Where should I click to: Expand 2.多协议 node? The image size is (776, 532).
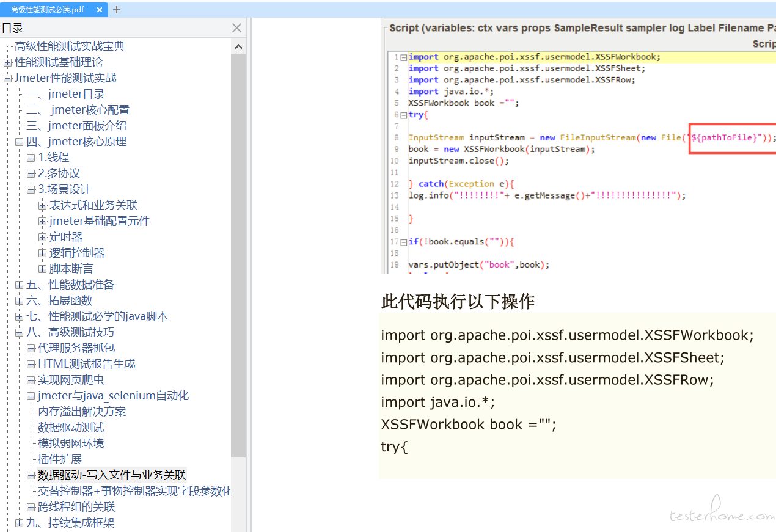click(x=31, y=173)
